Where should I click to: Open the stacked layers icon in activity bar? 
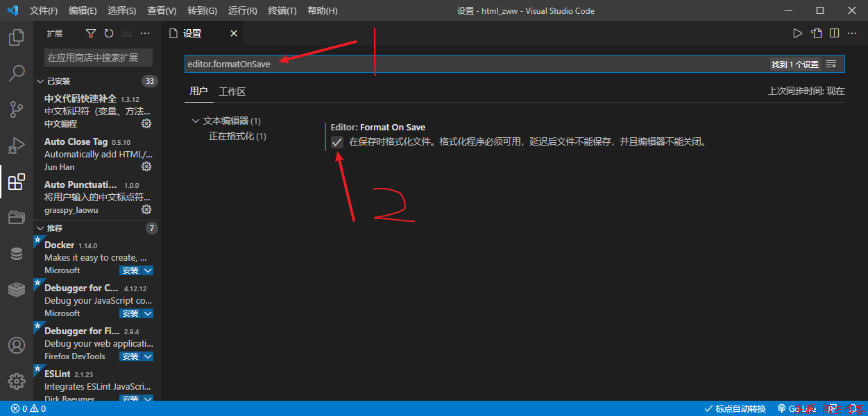[x=17, y=290]
